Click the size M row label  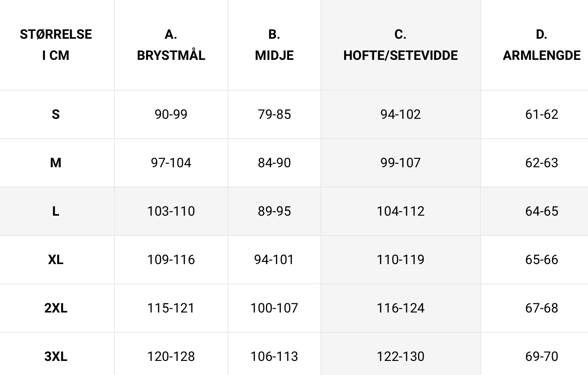coord(55,163)
